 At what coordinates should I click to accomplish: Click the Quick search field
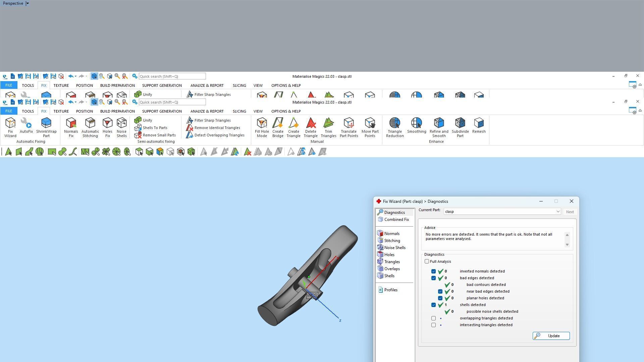[x=172, y=102]
